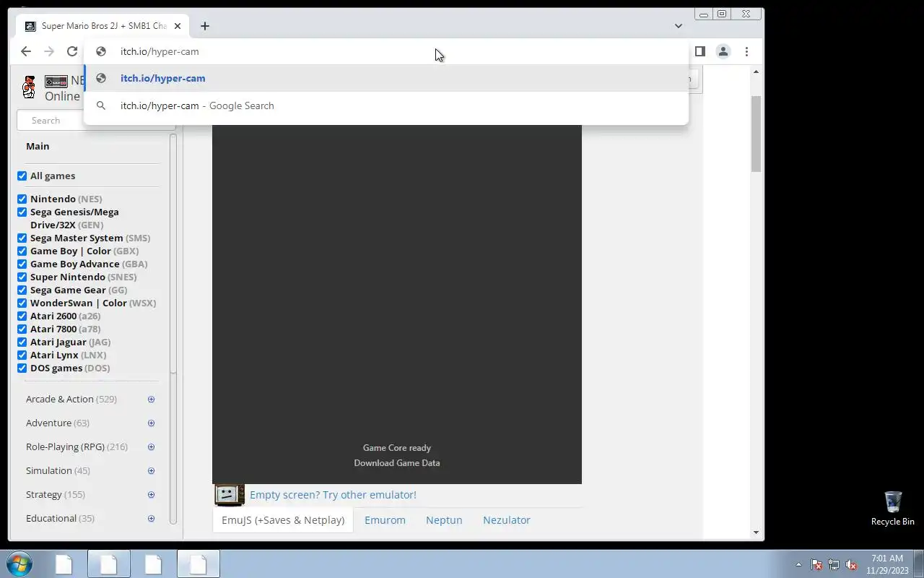Toggle the Nintendo (NES) checkbox
Screen dimensions: 924x578
[22, 199]
